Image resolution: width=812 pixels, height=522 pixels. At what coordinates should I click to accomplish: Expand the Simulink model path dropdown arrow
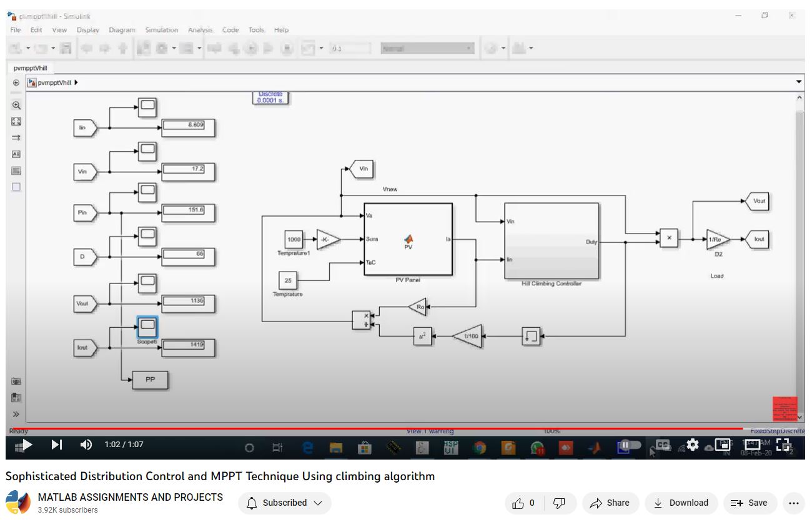point(799,82)
